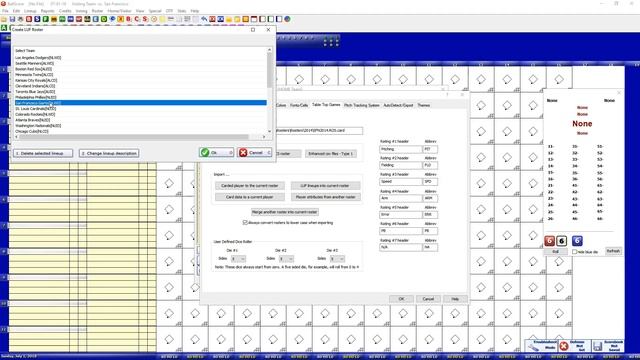640x360 pixels.
Task: Click the red circled S toolbar icon
Action: click(145, 19)
